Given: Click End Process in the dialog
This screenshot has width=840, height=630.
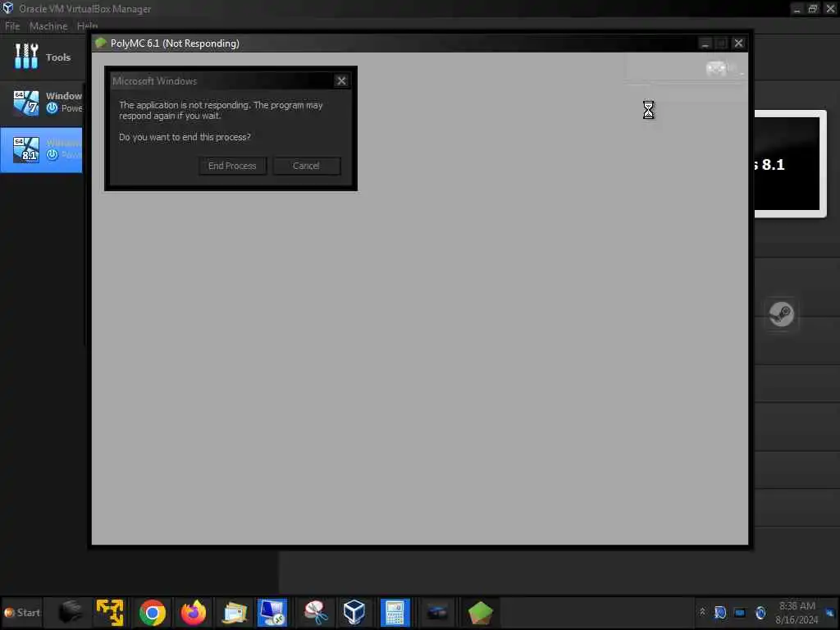Looking at the screenshot, I should tap(232, 166).
